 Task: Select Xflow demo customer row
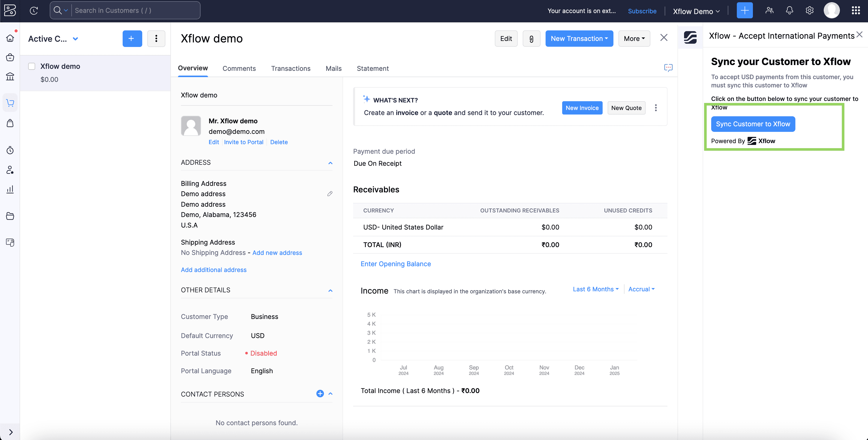click(95, 73)
